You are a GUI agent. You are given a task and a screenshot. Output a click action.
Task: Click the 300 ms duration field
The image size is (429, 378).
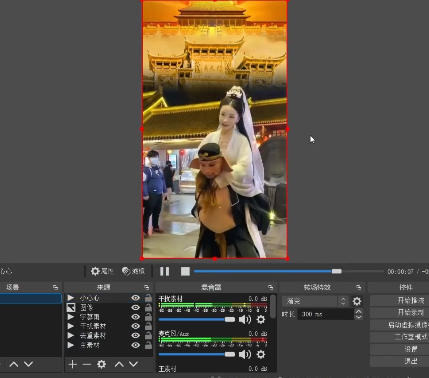coord(325,314)
